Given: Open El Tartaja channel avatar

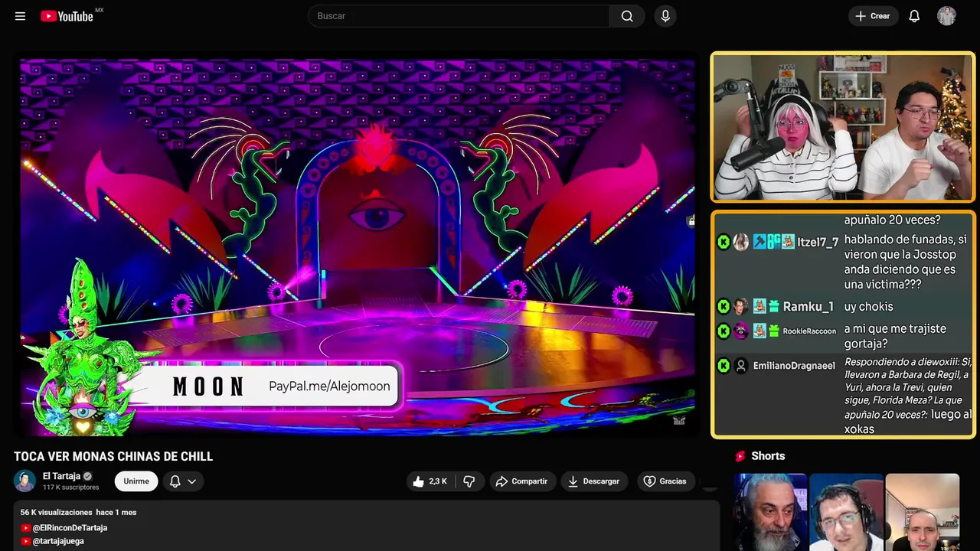Looking at the screenshot, I should click(x=25, y=481).
